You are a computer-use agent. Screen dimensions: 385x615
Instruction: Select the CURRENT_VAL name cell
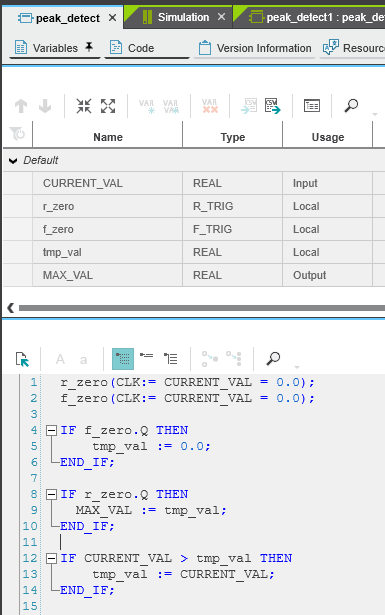(107, 183)
